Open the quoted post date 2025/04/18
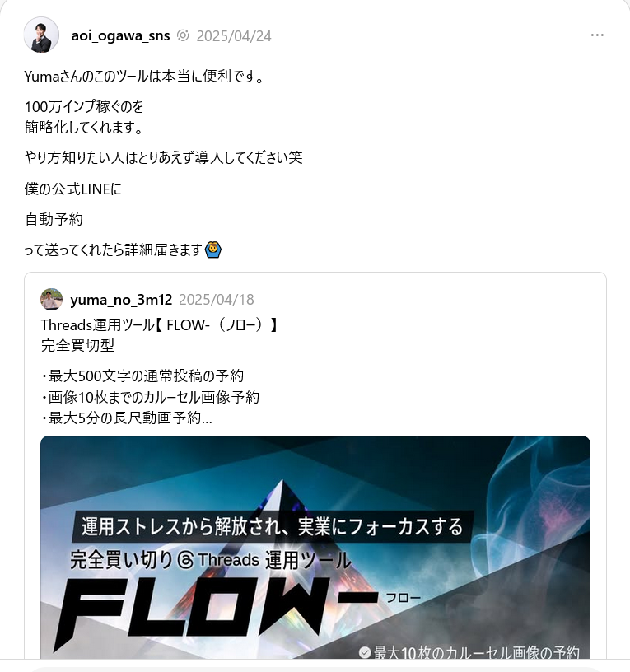The width and height of the screenshot is (630, 672). (x=217, y=300)
